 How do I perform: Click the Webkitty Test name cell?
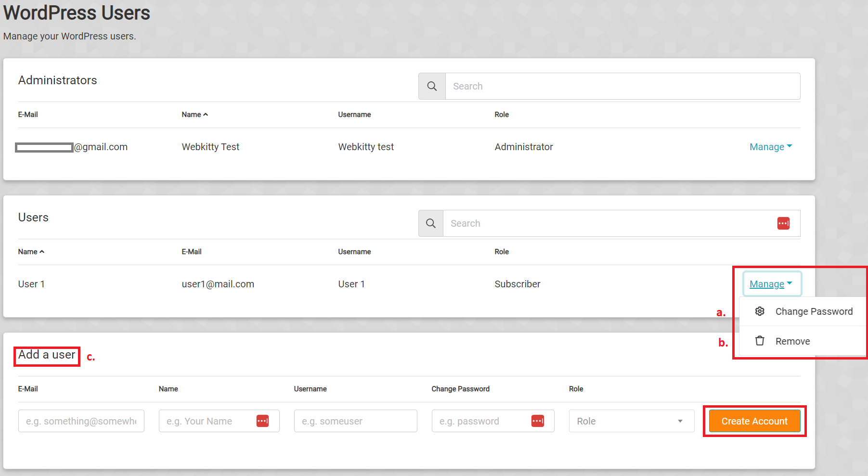click(x=210, y=147)
